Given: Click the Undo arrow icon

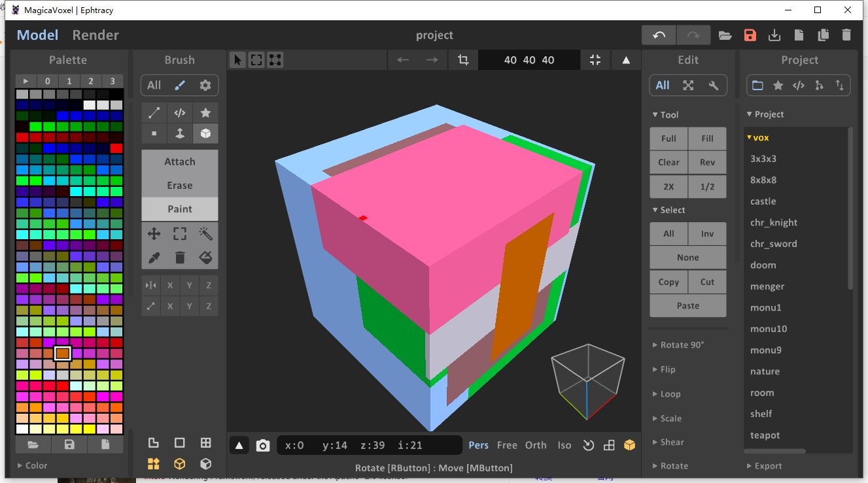Looking at the screenshot, I should click(x=659, y=35).
